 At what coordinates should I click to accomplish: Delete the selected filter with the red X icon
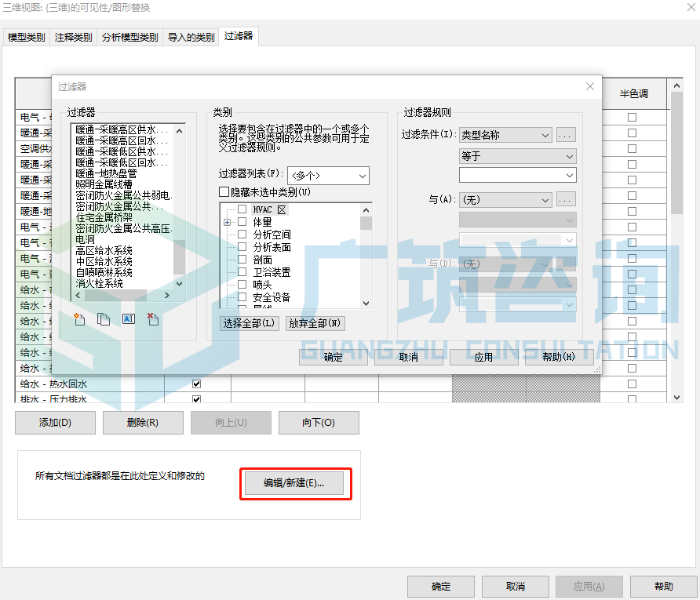tap(154, 320)
